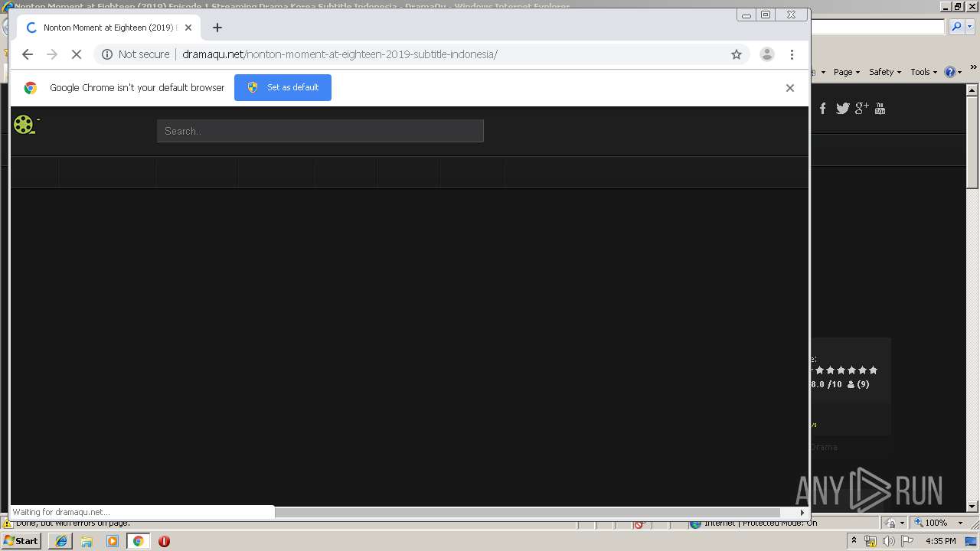Close the Nonton Moment at Eighteen tab
Image resolution: width=980 pixels, height=551 pixels.
point(188,28)
